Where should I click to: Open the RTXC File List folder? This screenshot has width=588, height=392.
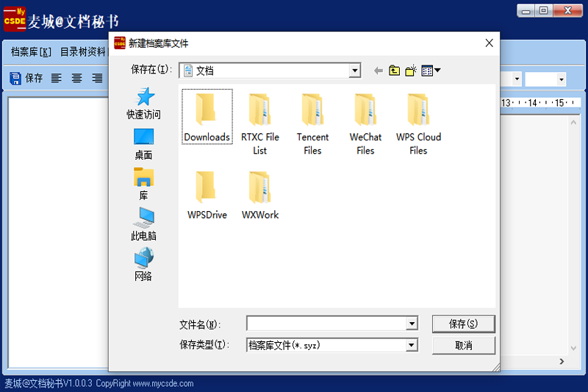tap(260, 124)
